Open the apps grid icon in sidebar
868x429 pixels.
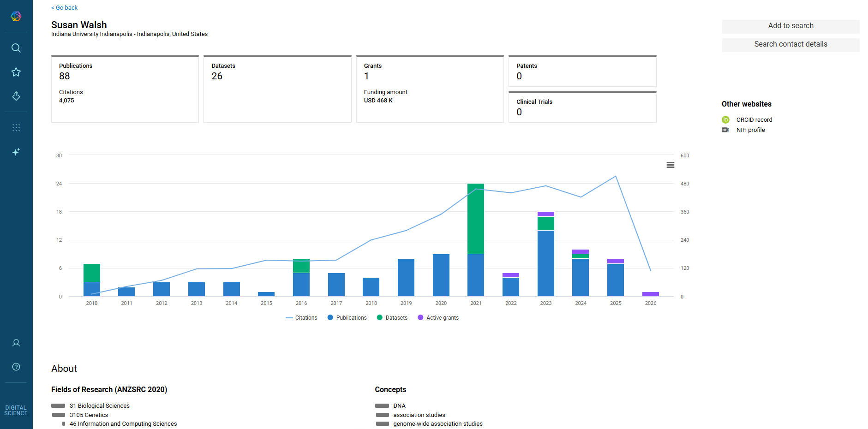(16, 128)
